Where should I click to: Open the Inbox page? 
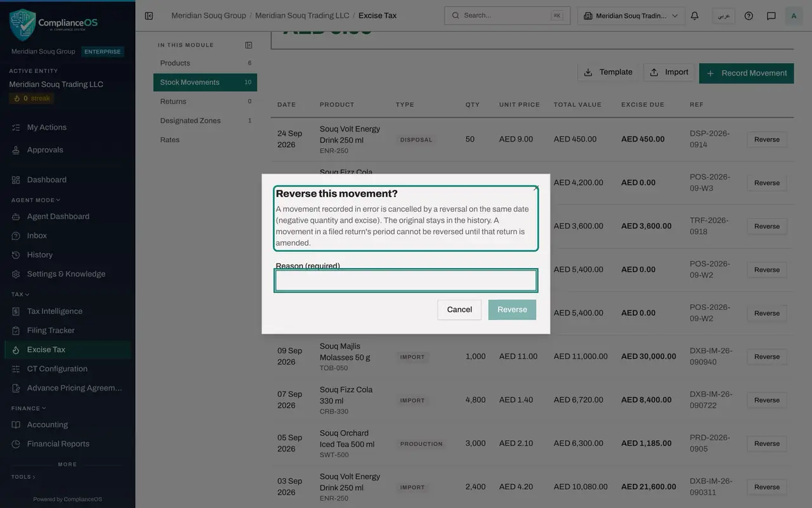coord(68,236)
